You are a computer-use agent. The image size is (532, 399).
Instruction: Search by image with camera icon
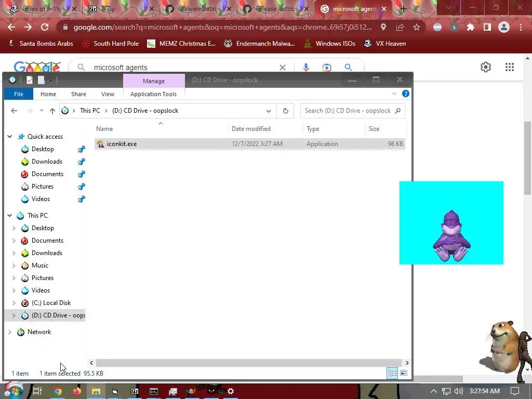[327, 68]
